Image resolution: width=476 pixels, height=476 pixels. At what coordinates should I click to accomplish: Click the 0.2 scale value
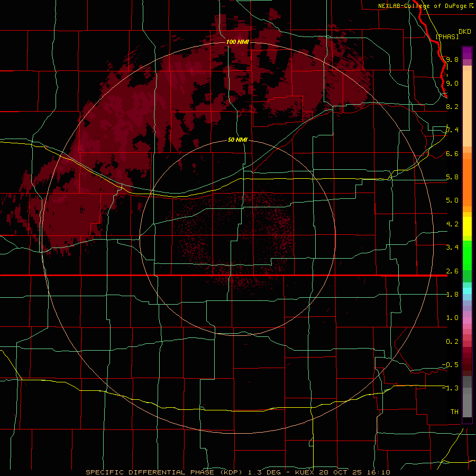point(452,342)
